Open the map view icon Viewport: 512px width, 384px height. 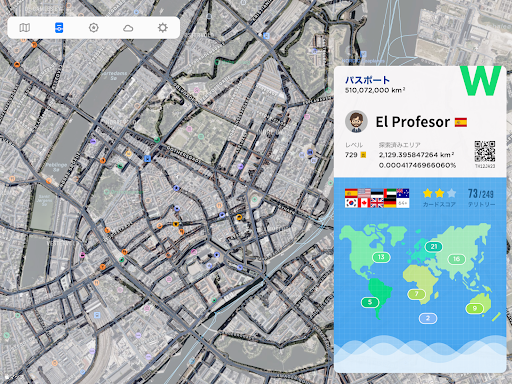click(x=25, y=28)
